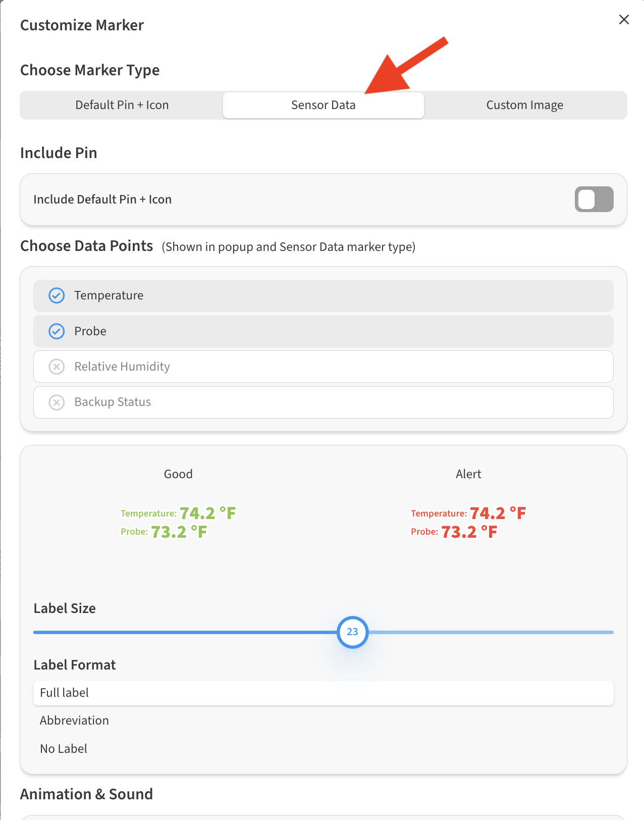Click the Backup Status x-circle icon
This screenshot has height=820, width=644.
click(x=57, y=402)
